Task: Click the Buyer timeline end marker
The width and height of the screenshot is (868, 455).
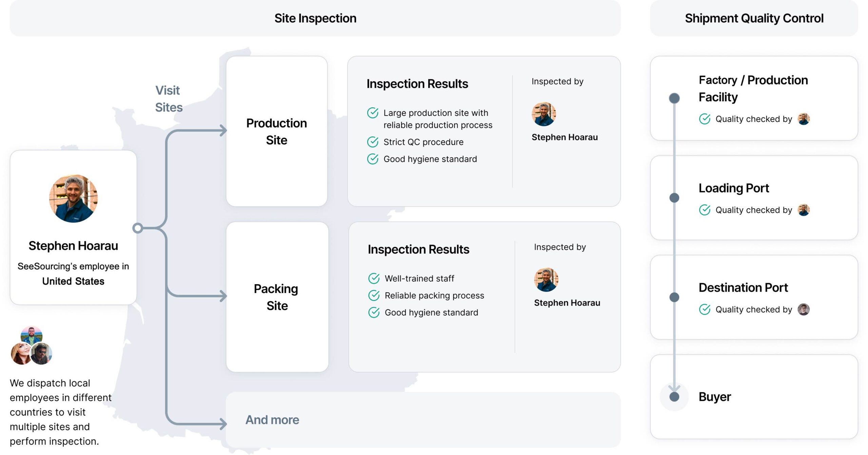Action: click(x=674, y=397)
